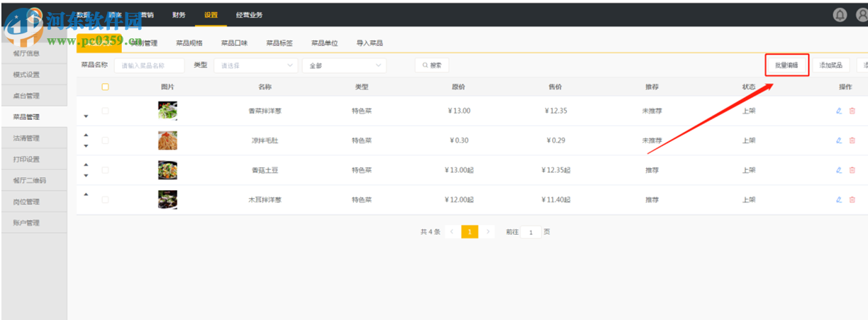Viewport: 868px width, 320px height.
Task: Switch to the 财务 top menu
Action: coord(179,15)
